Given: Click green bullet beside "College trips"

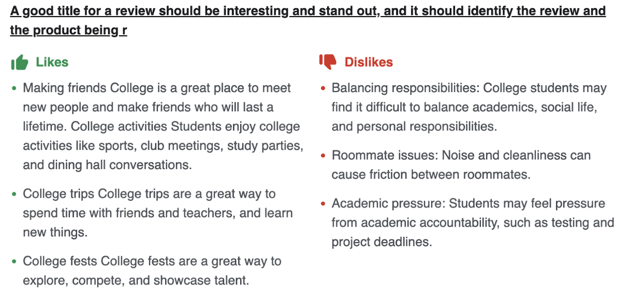Looking at the screenshot, I should (x=14, y=195).
